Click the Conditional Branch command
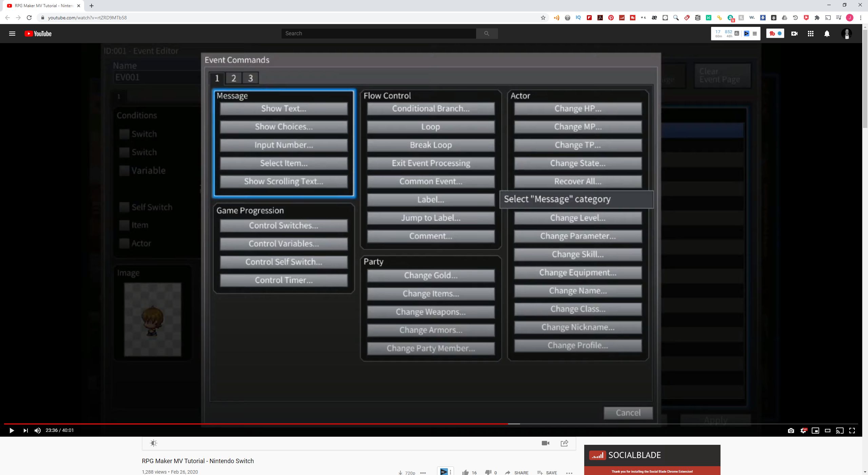868x475 pixels. [431, 109]
